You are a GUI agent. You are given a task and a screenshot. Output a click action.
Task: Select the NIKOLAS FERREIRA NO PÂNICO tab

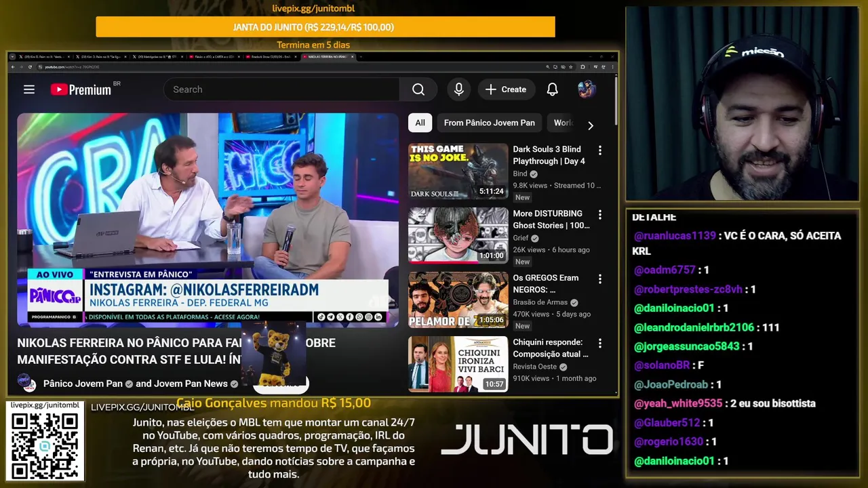[327, 57]
